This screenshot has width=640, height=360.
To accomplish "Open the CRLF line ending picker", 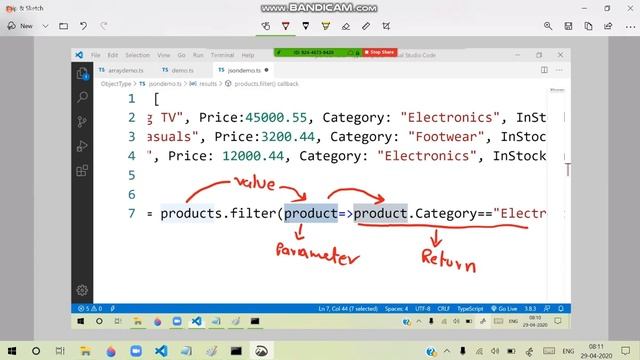I will coord(443,309).
